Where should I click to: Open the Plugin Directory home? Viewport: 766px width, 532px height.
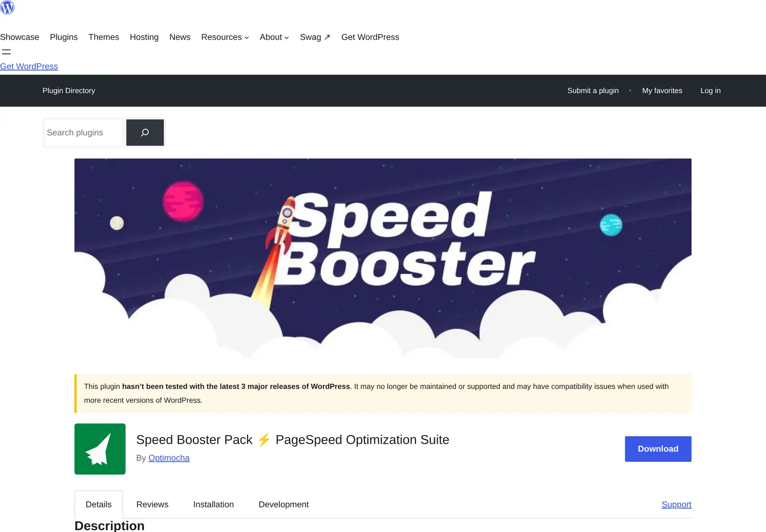(69, 91)
